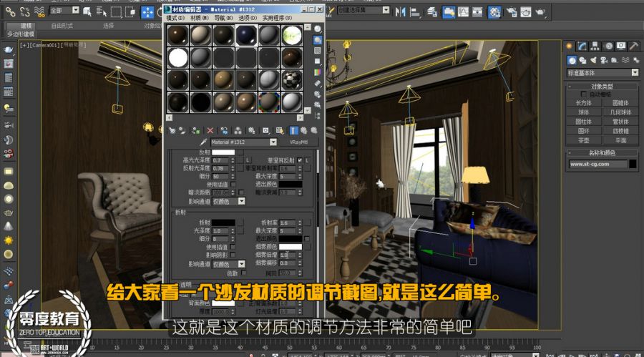Click 圆柱体 create button
Screen dimensions: 644x357
583,122
